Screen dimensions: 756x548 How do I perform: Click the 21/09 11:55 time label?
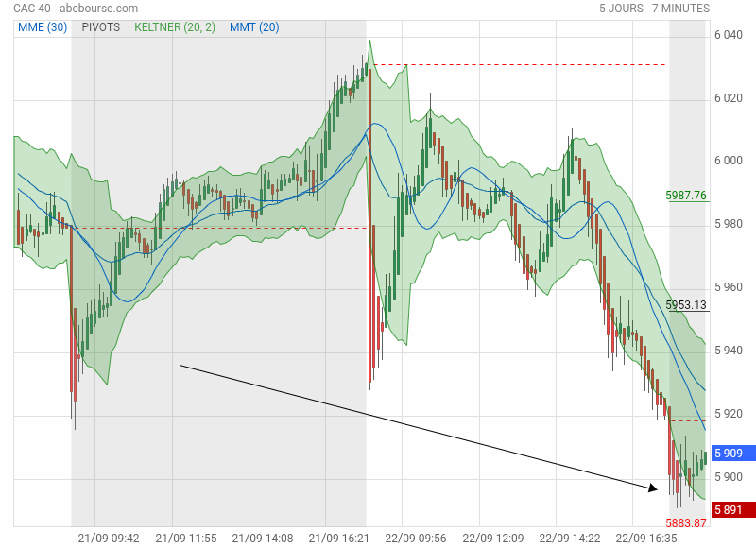pyautogui.click(x=186, y=539)
